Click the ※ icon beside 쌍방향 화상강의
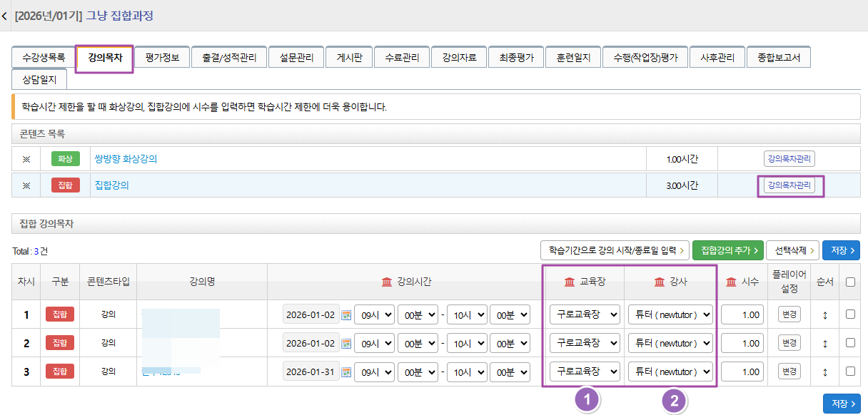The height and width of the screenshot is (415, 868). coord(27,159)
